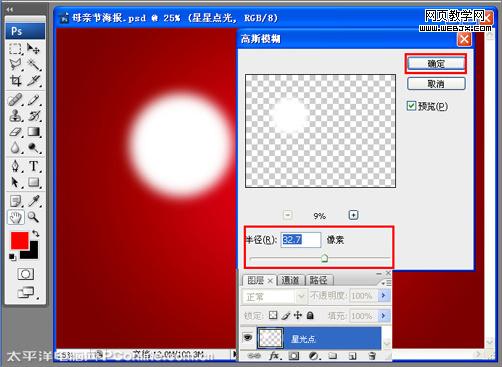
Task: Toggle the 预览(P) checkbox
Action: click(411, 106)
